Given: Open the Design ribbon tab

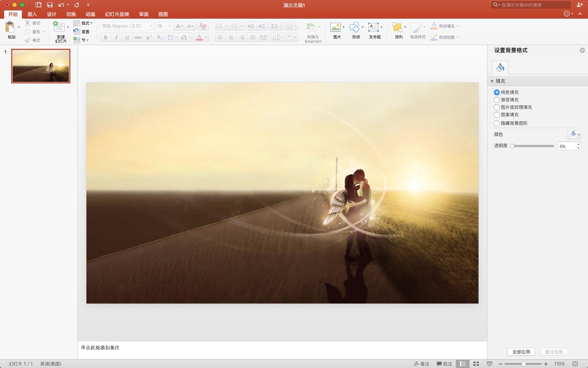Looking at the screenshot, I should point(51,14).
